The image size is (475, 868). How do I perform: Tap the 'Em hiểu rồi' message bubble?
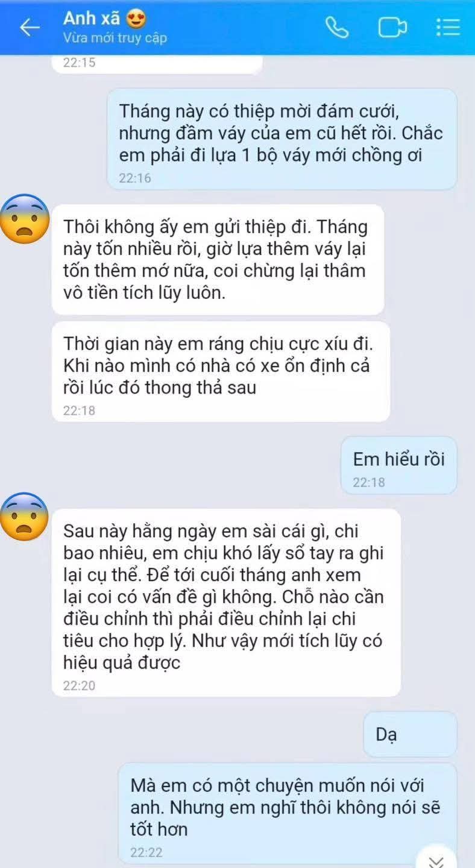398,465
